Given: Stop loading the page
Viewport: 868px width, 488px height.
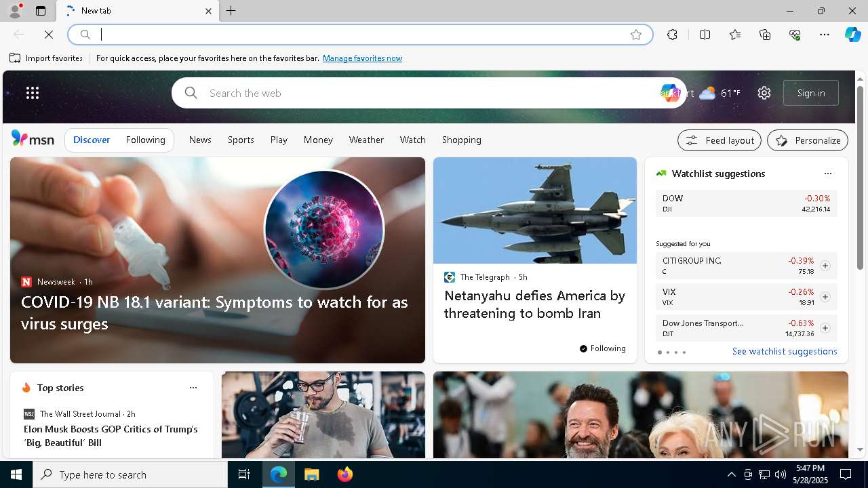Looking at the screenshot, I should coord(49,35).
